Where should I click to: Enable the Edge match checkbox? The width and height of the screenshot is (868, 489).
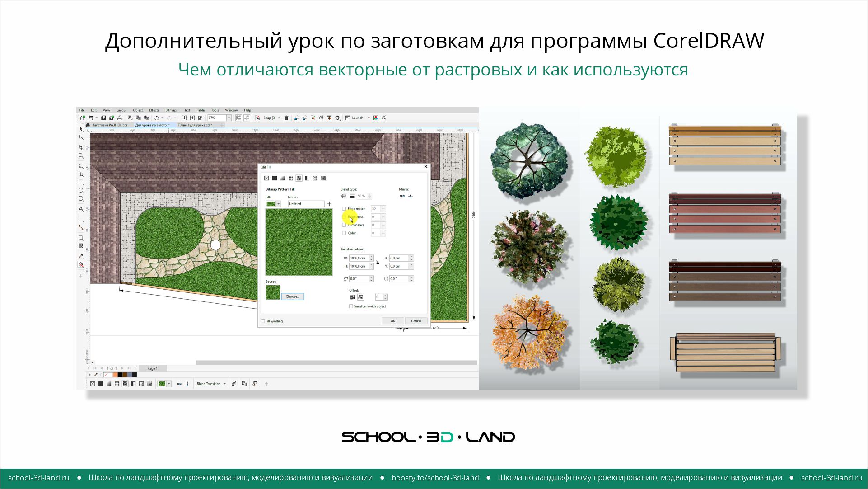click(x=344, y=209)
